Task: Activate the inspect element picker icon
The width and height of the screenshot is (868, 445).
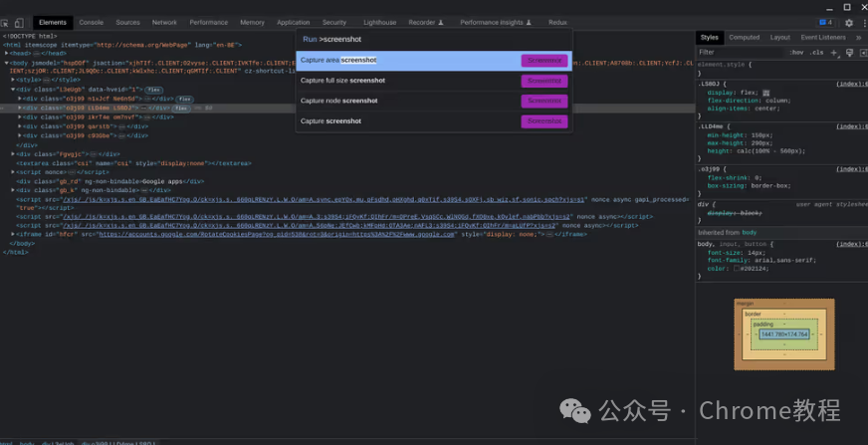Action: tap(4, 23)
